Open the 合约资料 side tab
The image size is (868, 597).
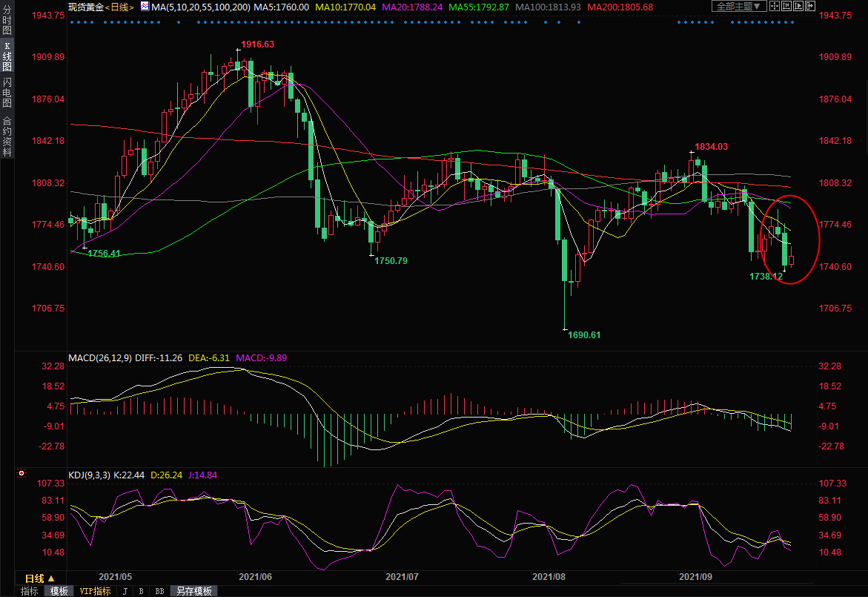7,136
